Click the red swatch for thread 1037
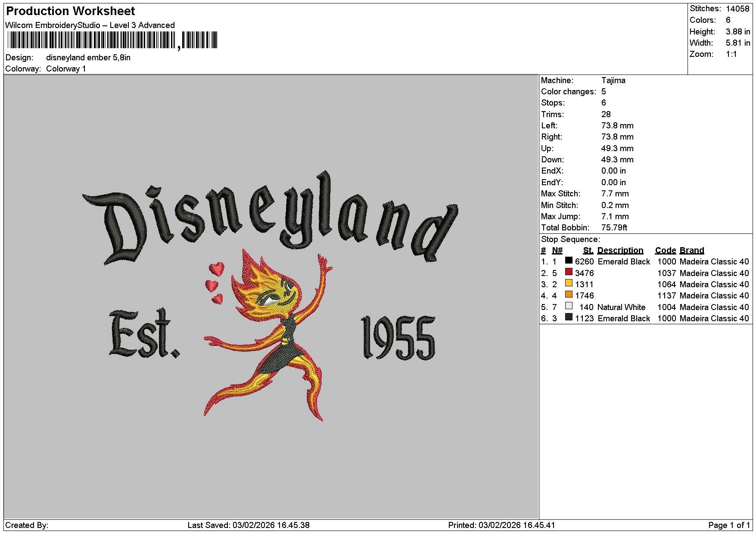 (x=569, y=272)
